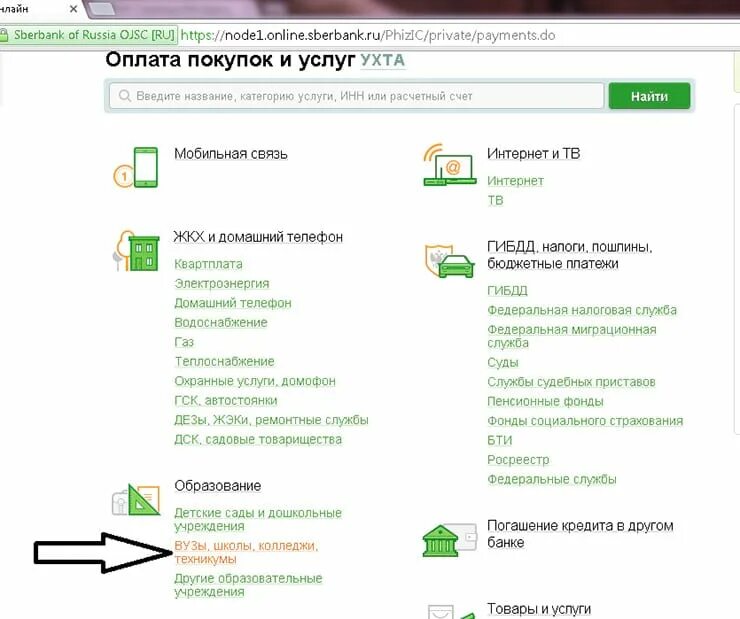This screenshot has width=740, height=619.
Task: Change region by clicking УХТА
Action: tap(383, 60)
